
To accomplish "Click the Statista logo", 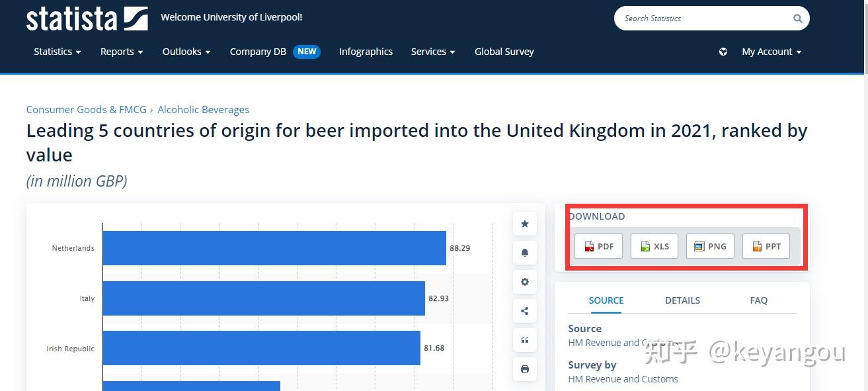I will [x=87, y=19].
